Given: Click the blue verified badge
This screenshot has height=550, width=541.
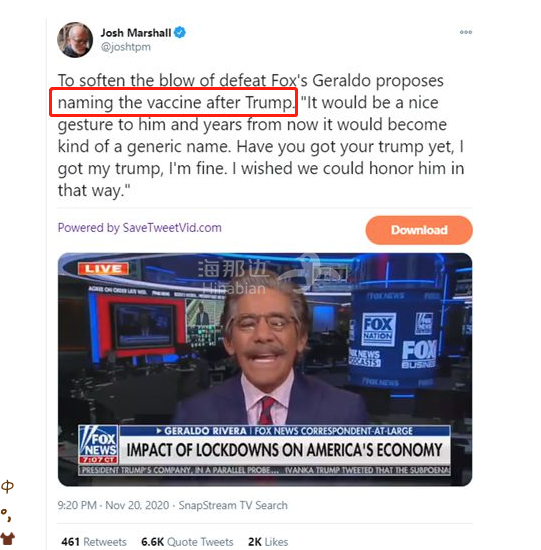Looking at the screenshot, I should click(x=180, y=33).
